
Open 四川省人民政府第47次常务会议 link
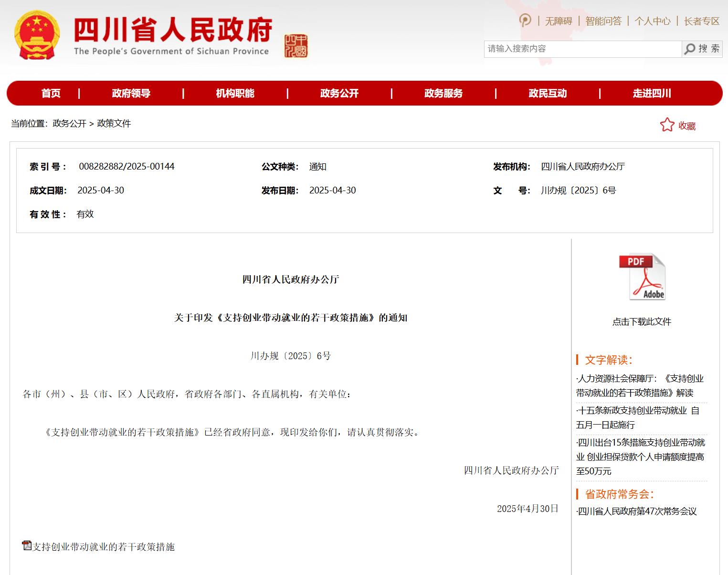(x=637, y=511)
